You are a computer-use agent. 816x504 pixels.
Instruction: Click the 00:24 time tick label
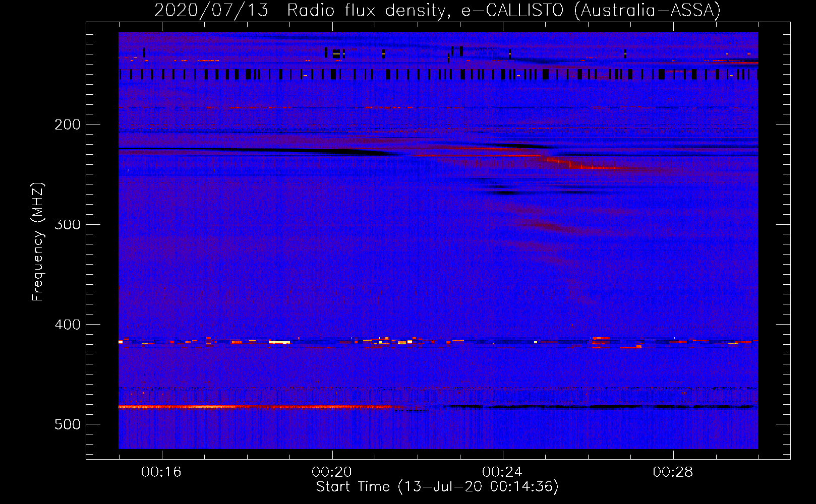coord(502,472)
